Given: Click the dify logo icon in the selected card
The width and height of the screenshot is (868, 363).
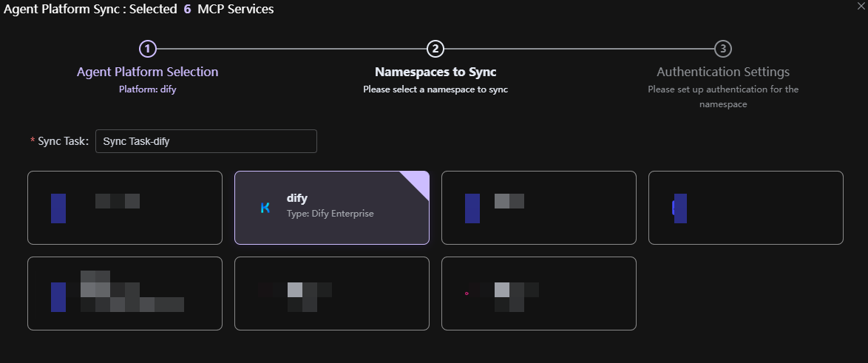Looking at the screenshot, I should 265,208.
